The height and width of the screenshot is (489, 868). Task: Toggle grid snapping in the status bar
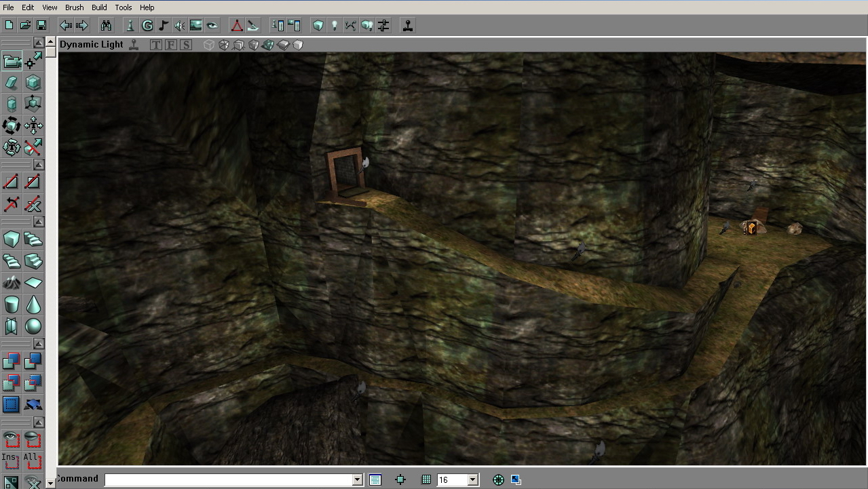[x=426, y=480]
